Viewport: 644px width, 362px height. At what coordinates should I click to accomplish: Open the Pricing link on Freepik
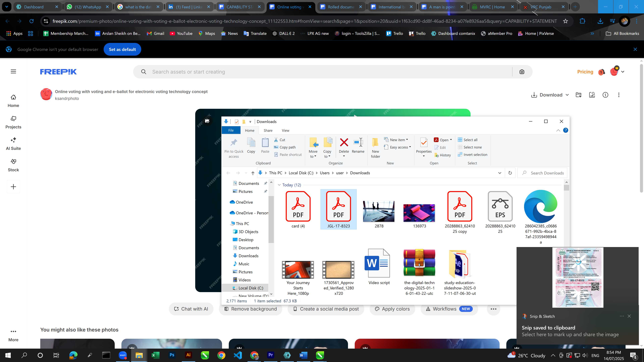[x=585, y=72]
